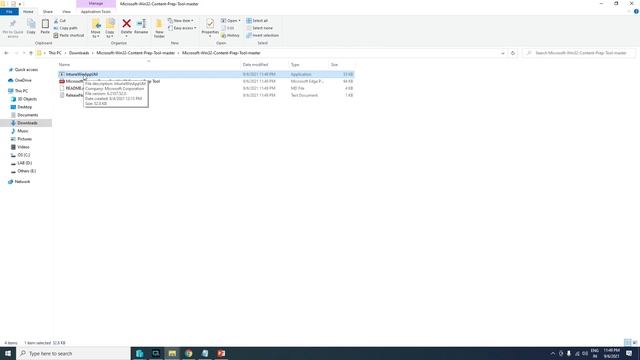Select Network in the navigation pane

coord(22,182)
